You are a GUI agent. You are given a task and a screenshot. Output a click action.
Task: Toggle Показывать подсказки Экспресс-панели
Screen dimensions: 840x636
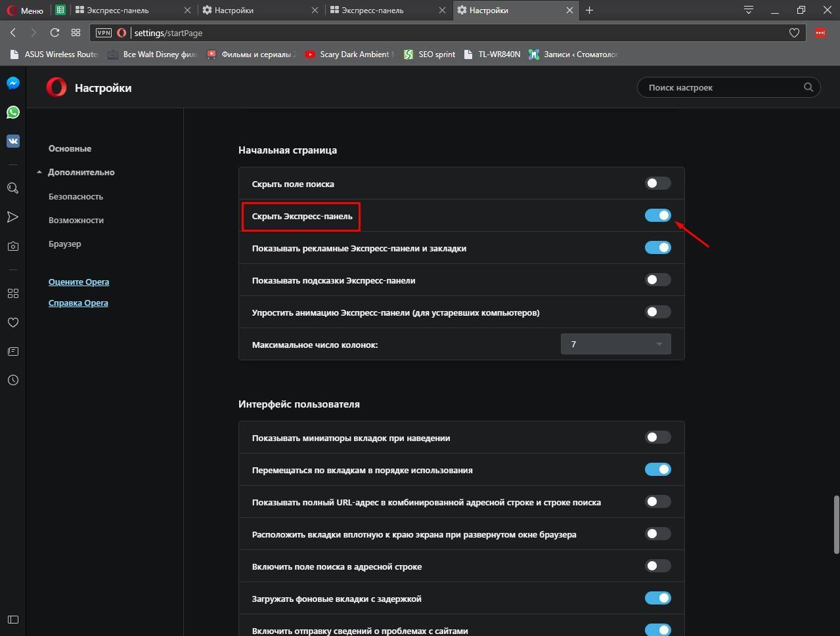pos(657,280)
